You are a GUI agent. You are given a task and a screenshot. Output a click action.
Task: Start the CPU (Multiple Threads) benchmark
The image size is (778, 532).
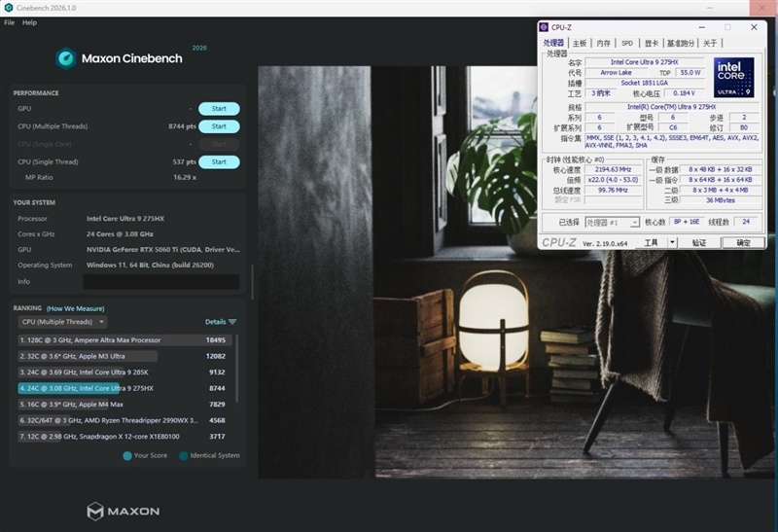[219, 126]
